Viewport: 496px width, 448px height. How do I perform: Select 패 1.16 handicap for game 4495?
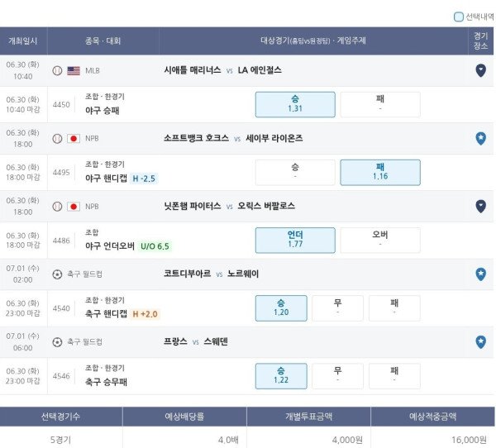380,173
